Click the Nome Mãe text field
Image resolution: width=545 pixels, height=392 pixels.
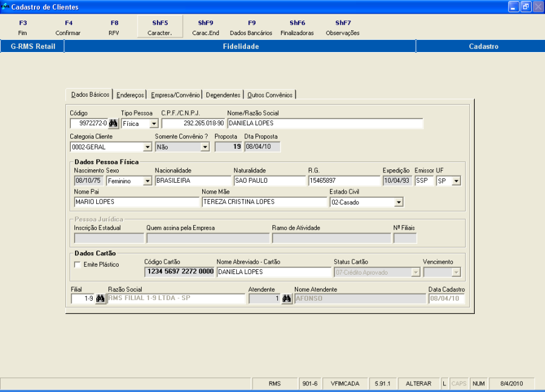coord(264,202)
